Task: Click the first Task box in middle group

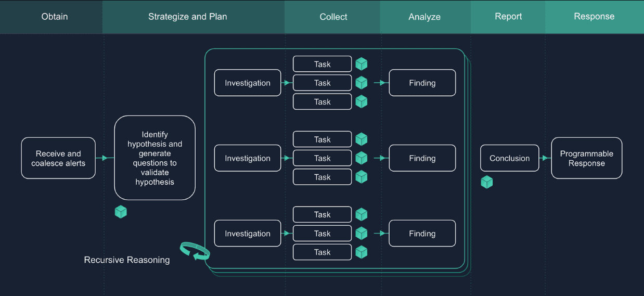Action: [x=323, y=139]
